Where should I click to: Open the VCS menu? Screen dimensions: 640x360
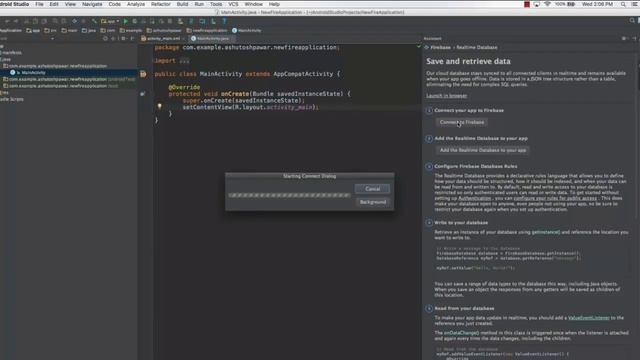(233, 4)
